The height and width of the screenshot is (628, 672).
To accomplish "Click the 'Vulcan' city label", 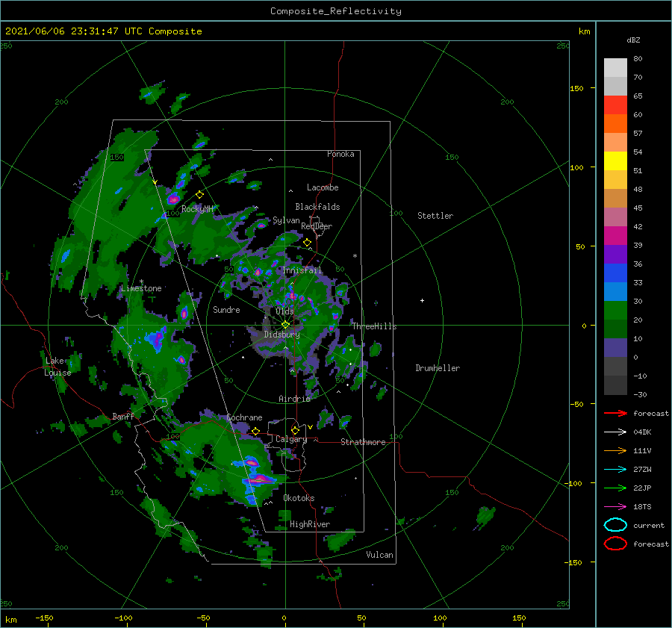I will (x=380, y=555).
